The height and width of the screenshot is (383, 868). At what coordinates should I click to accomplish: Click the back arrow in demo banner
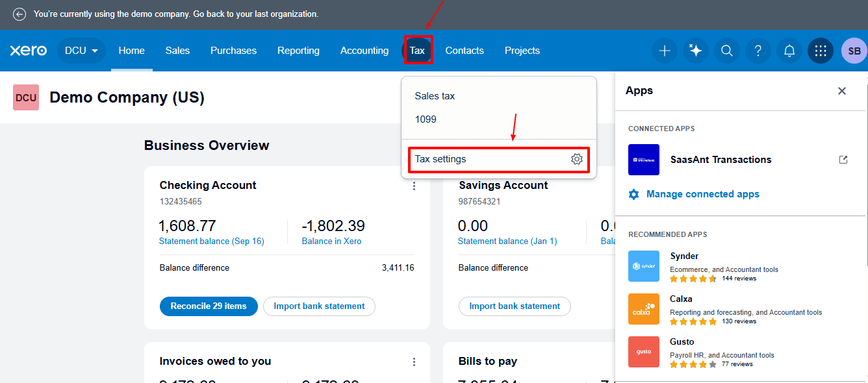(x=19, y=14)
